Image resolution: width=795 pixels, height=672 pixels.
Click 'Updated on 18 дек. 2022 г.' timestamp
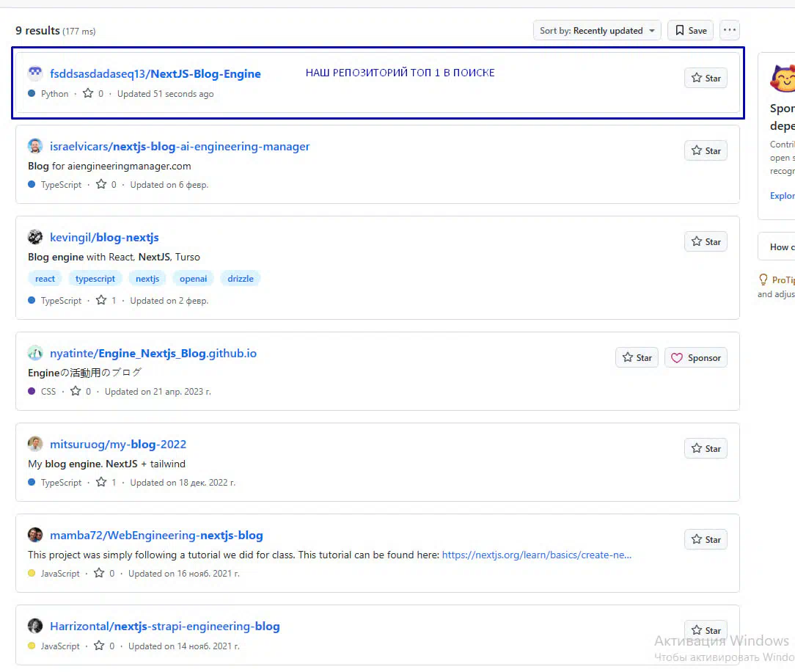pyautogui.click(x=183, y=483)
